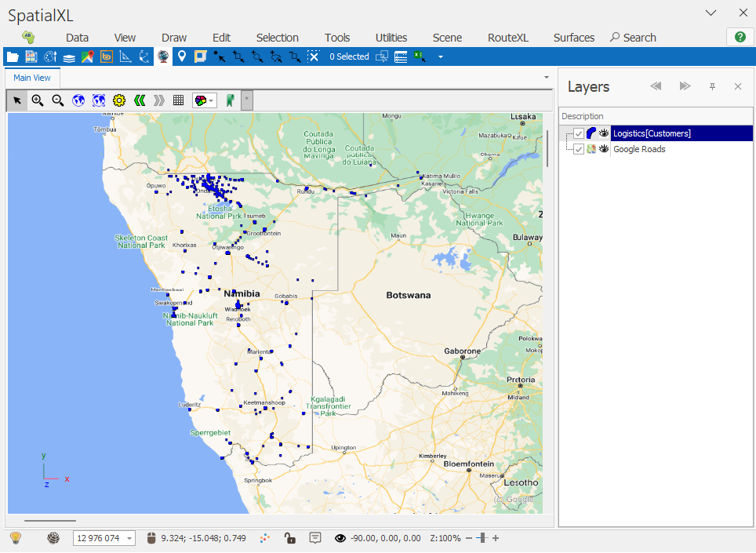Click the unlocked padlock in status bar
The width and height of the screenshot is (756, 553).
[289, 538]
